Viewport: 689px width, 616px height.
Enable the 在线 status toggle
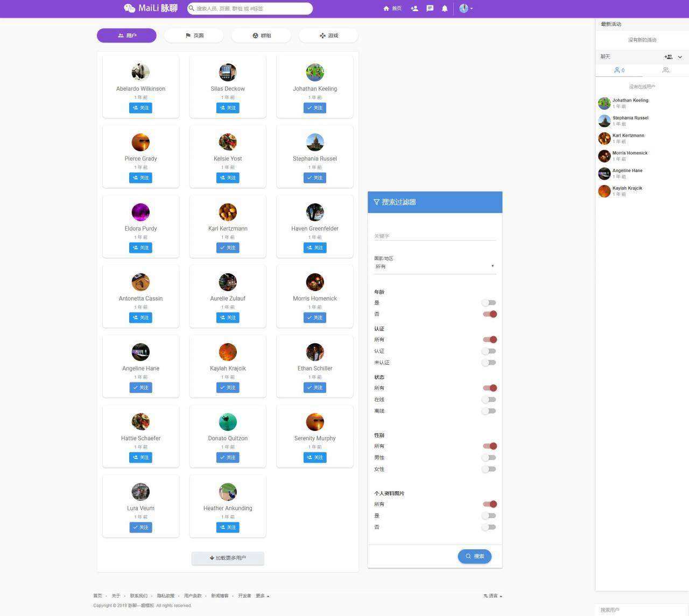click(x=489, y=400)
